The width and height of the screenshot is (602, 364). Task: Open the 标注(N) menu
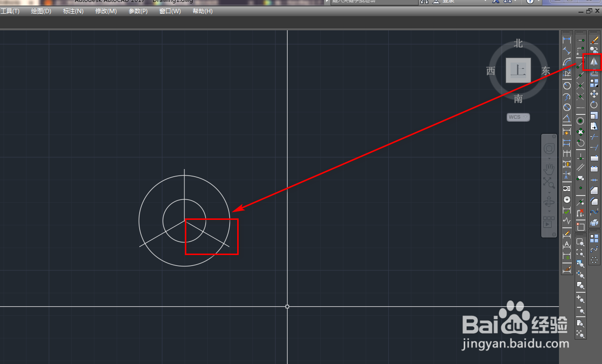[x=73, y=11]
